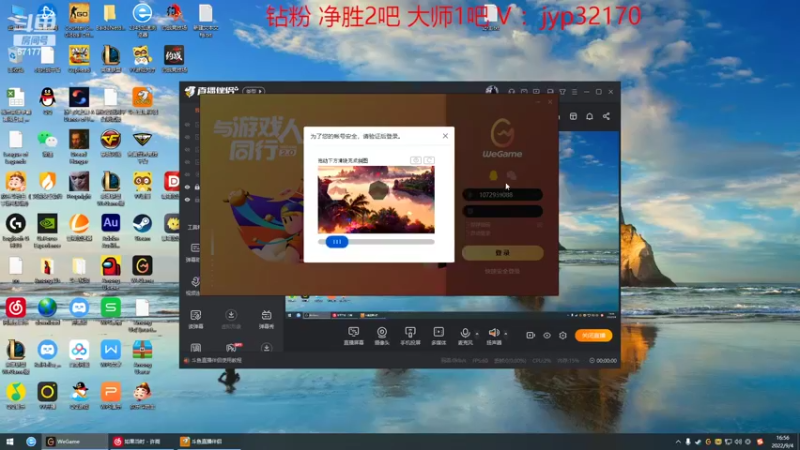Toggle the topmost eye in the source list
Screen dimensions: 800x450
tap(187, 124)
